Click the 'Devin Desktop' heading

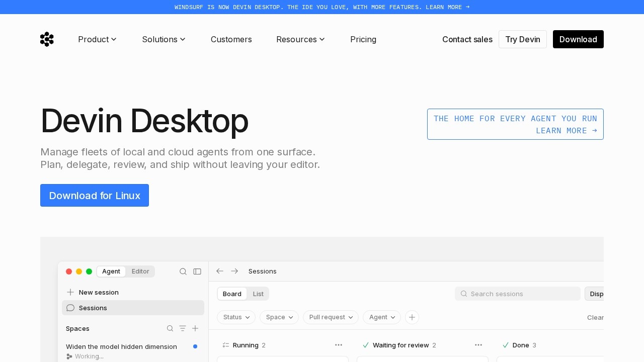[x=144, y=121]
